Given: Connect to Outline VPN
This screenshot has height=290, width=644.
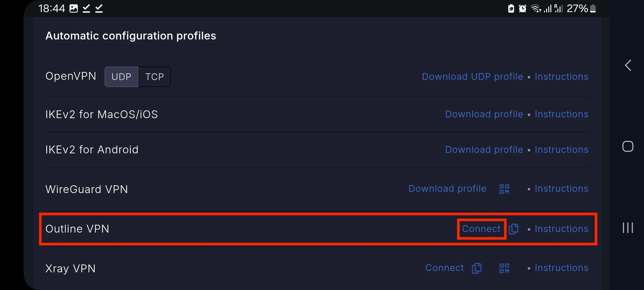Looking at the screenshot, I should coord(481,229).
